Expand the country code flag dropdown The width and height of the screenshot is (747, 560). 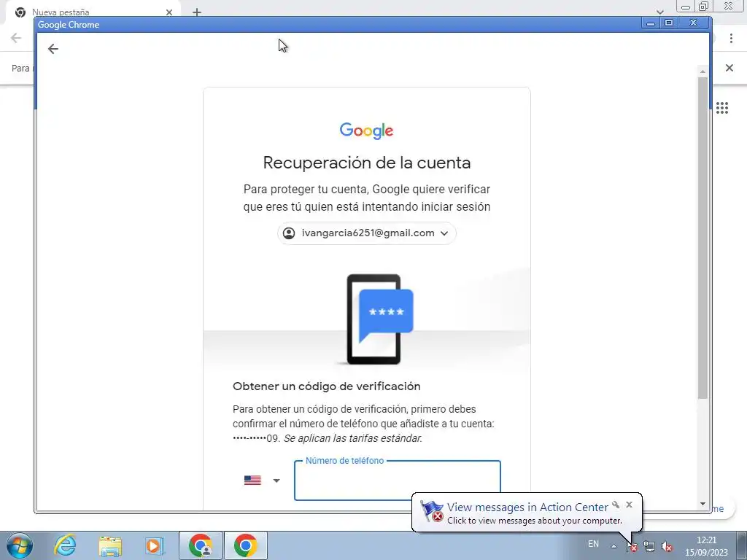[x=276, y=481]
